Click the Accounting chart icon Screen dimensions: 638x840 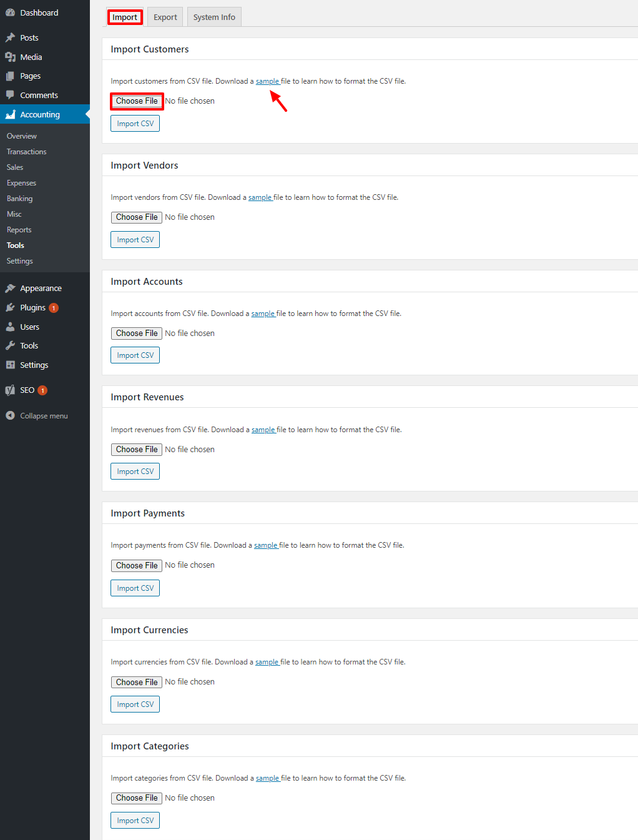(10, 114)
